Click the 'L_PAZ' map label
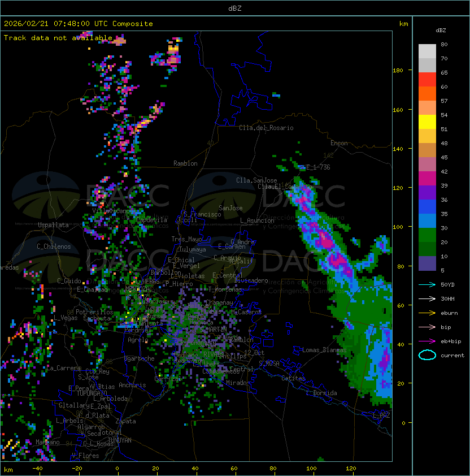470x476 pixels. (381, 416)
